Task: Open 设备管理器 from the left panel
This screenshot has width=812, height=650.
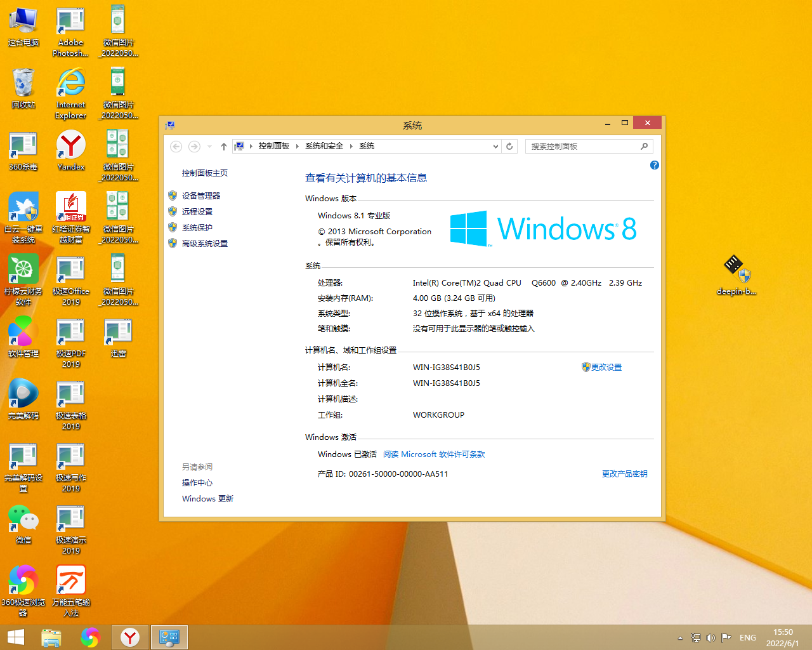Action: click(x=200, y=196)
